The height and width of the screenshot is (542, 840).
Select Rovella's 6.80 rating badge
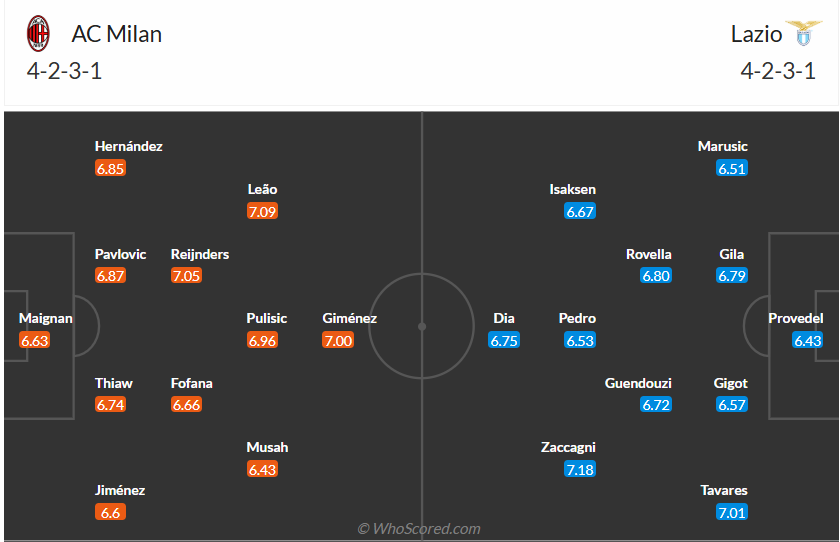(x=656, y=275)
